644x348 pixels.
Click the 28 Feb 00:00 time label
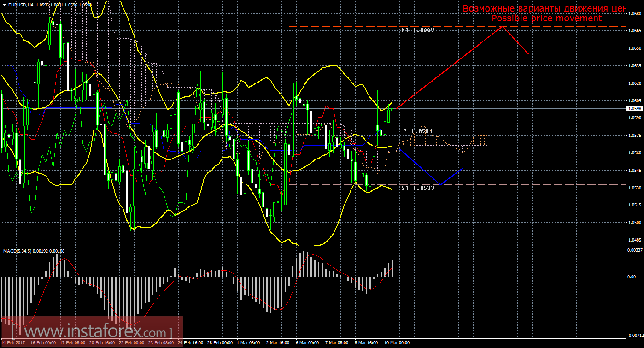[220, 343]
